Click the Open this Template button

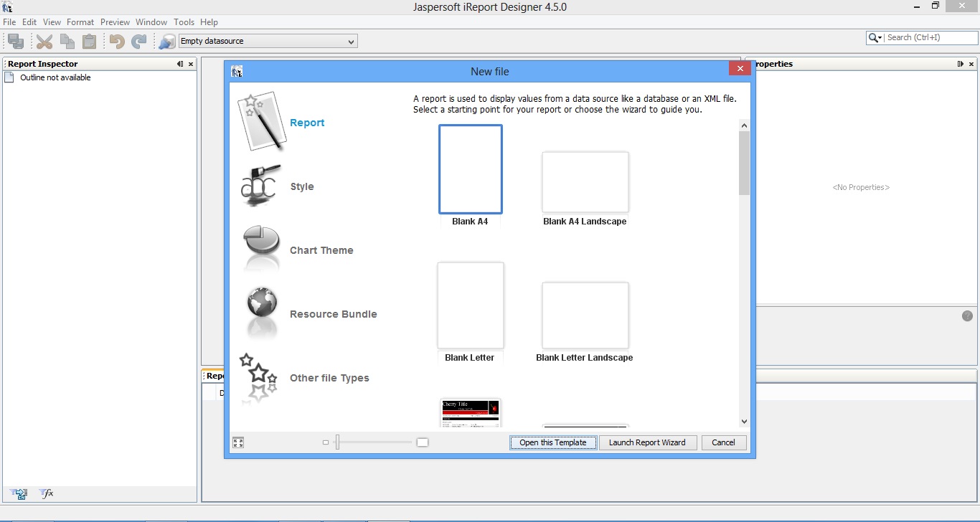click(552, 442)
